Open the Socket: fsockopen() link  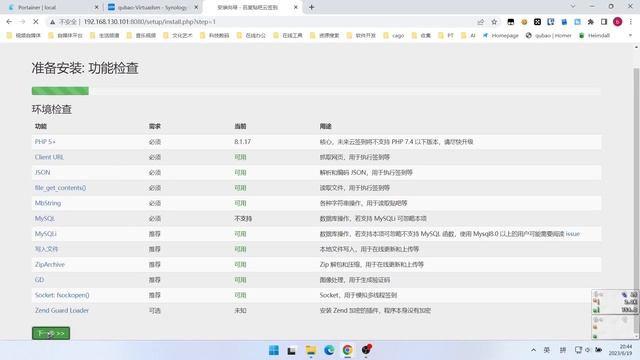pyautogui.click(x=62, y=295)
